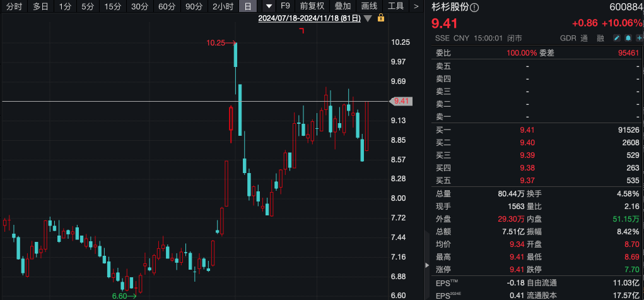The width and height of the screenshot is (644, 300).
Task: Click the 委差 95461 value
Action: 629,53
